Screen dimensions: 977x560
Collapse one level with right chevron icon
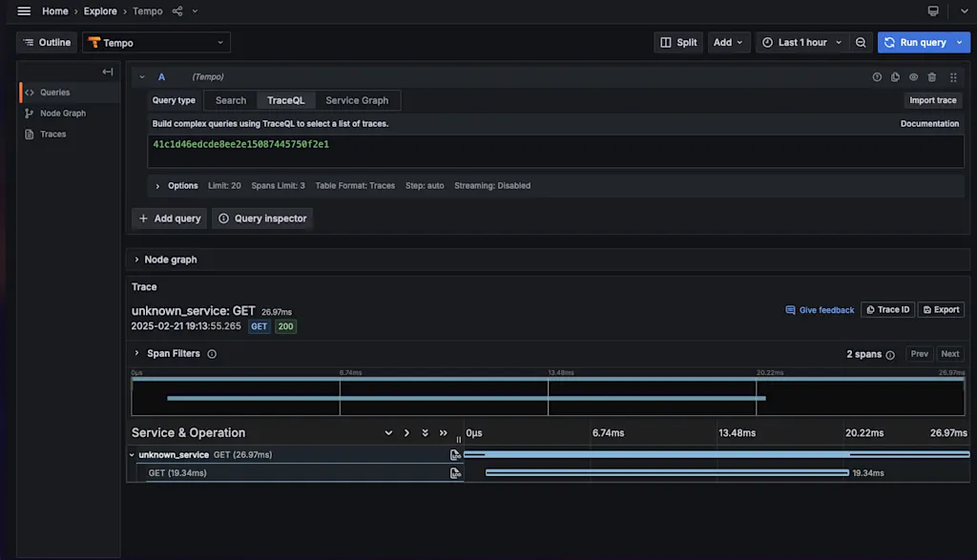pyautogui.click(x=406, y=433)
